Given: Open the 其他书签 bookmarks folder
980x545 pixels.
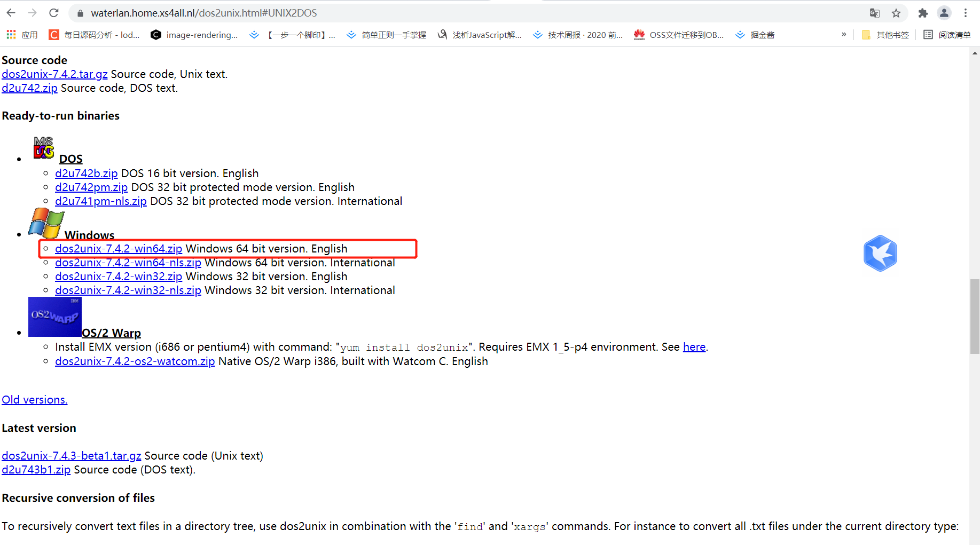Looking at the screenshot, I should (x=885, y=35).
